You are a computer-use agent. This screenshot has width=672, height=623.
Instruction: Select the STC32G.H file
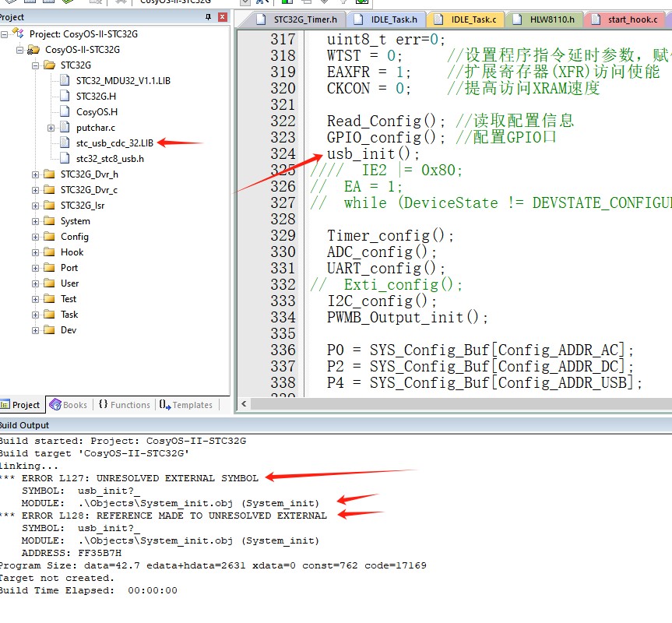click(96, 97)
